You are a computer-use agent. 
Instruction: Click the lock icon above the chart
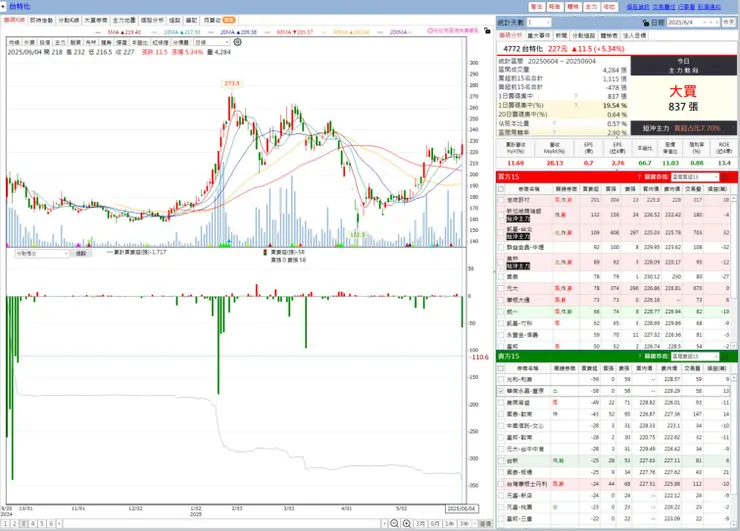pyautogui.click(x=487, y=31)
